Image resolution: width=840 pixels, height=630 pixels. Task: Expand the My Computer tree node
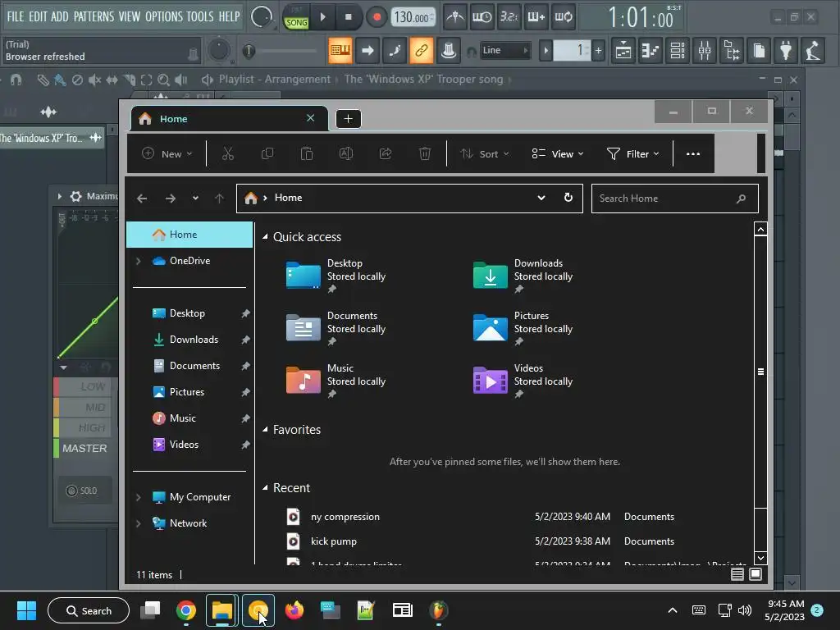[138, 497]
